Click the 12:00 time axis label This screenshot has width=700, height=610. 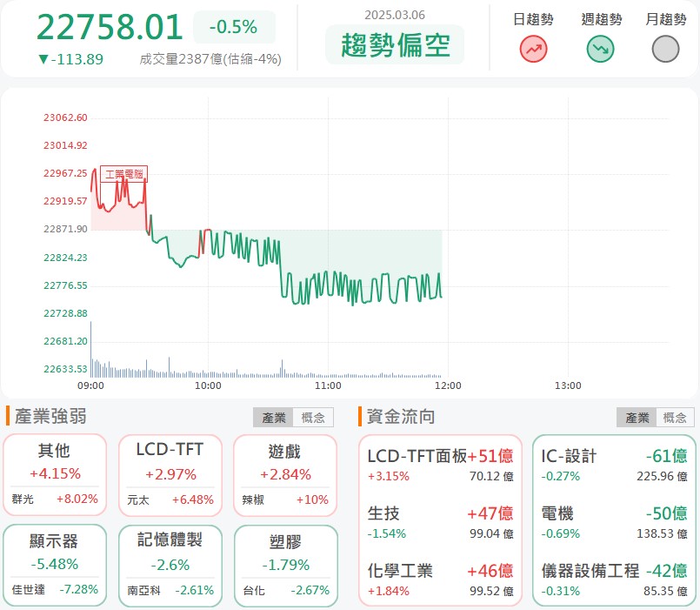[448, 385]
